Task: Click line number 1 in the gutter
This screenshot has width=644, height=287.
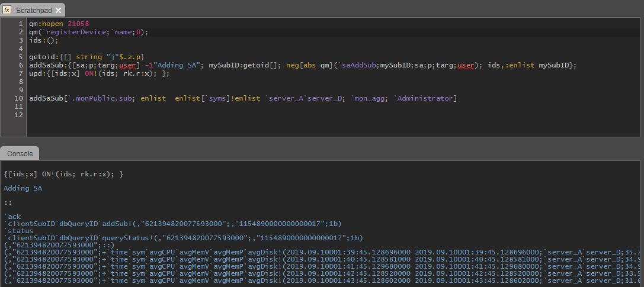Action: pos(21,24)
